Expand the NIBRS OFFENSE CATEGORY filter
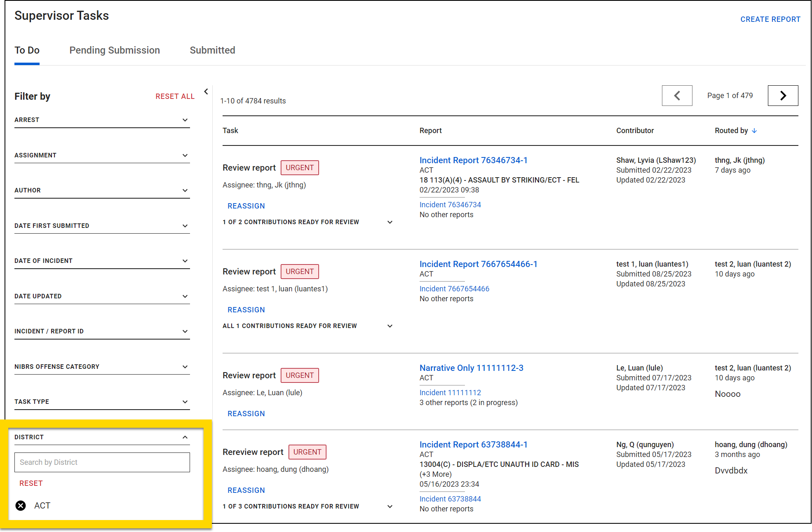 click(185, 366)
